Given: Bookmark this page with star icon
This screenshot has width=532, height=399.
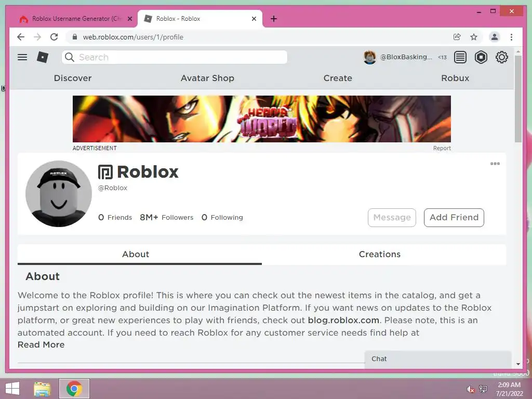Looking at the screenshot, I should (474, 37).
